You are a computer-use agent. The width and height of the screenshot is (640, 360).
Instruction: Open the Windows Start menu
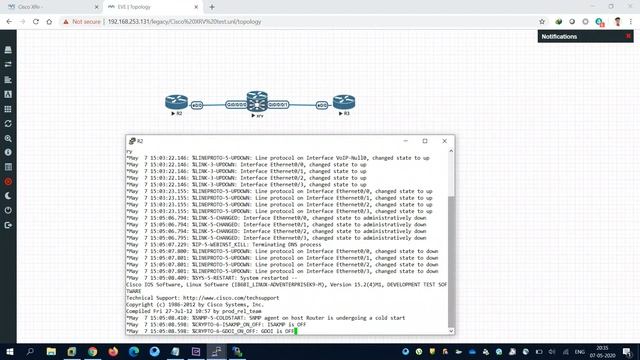(x=9, y=351)
